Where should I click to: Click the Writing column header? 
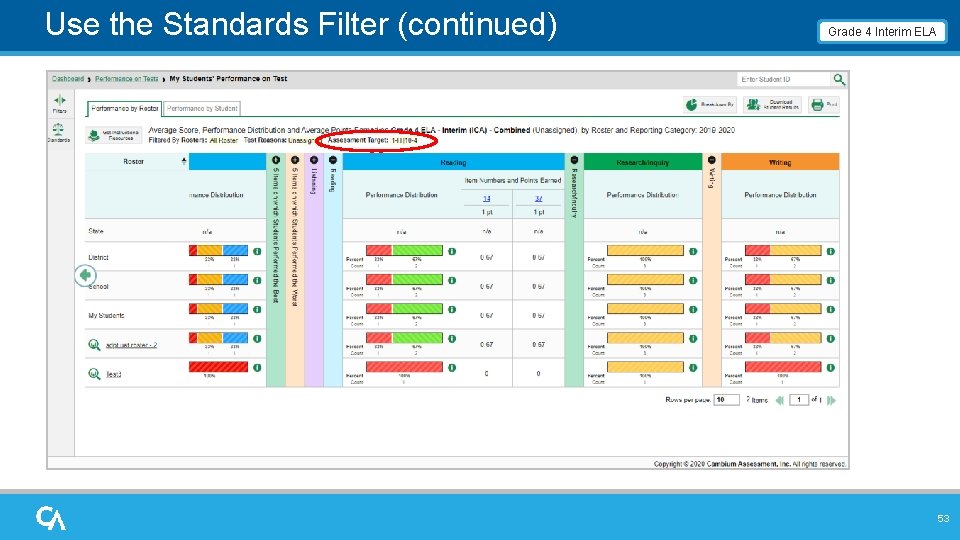point(780,162)
